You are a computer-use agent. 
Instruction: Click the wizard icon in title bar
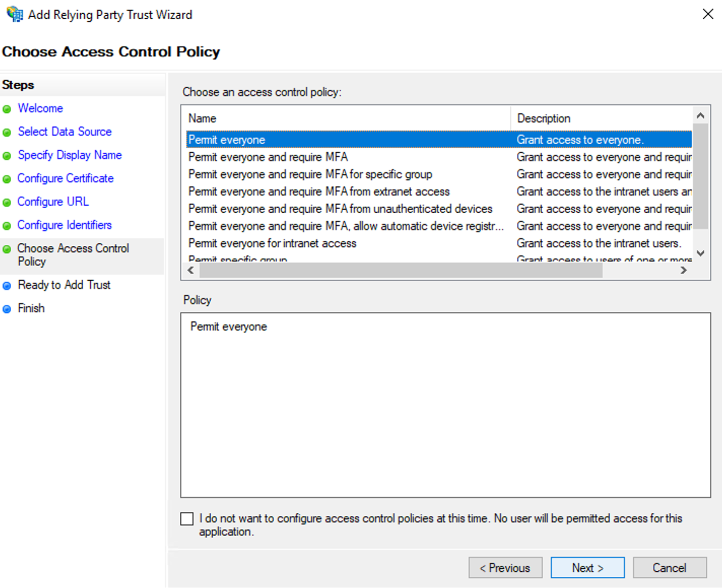(x=15, y=14)
